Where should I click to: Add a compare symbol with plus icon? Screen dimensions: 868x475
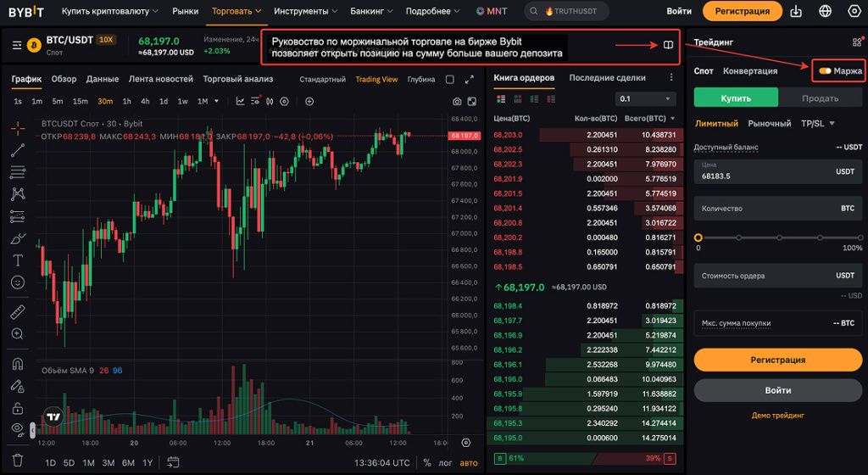[309, 101]
